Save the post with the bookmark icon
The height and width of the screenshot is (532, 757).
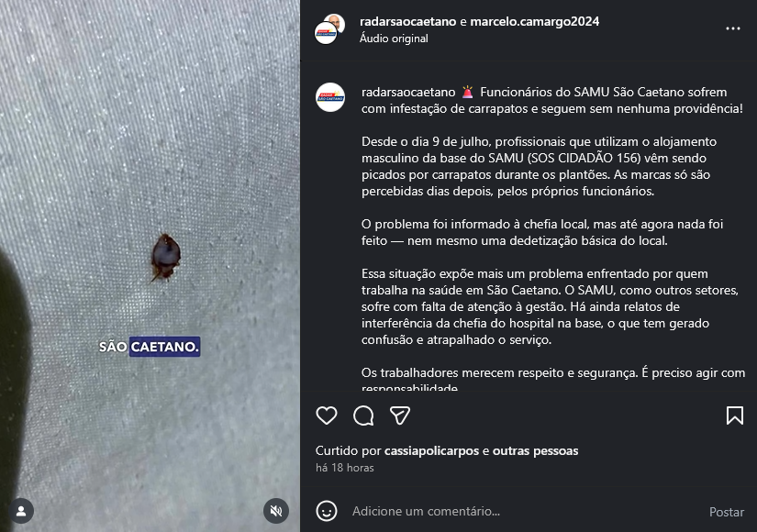(x=735, y=416)
